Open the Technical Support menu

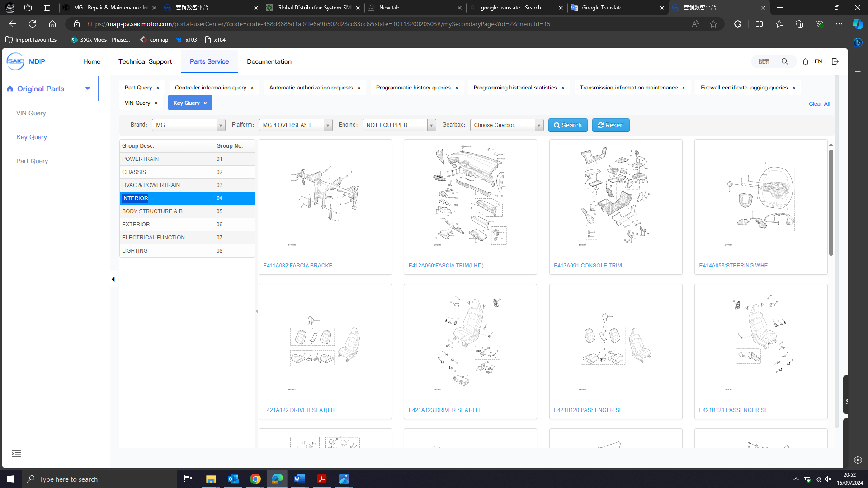tap(145, 61)
